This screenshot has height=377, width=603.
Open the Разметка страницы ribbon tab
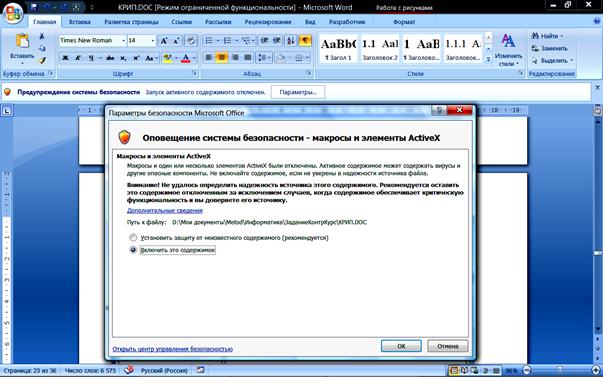(x=132, y=22)
